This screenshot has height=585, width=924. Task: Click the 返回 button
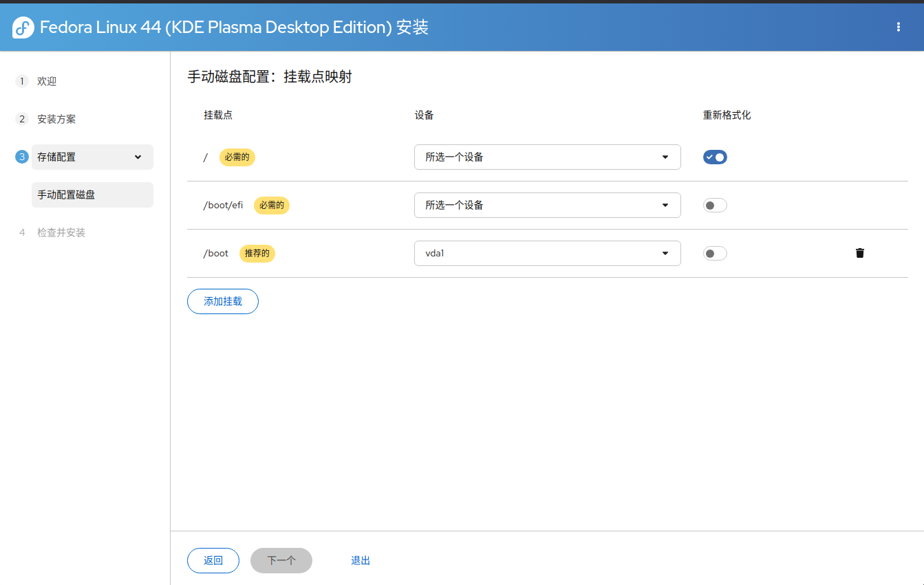click(213, 560)
